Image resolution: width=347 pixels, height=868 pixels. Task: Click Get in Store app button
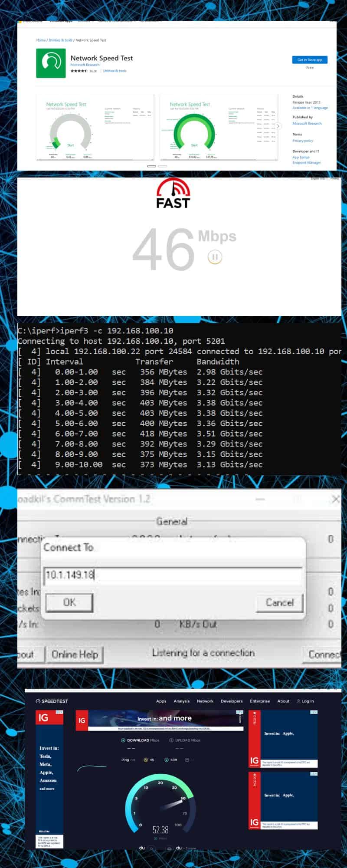(x=310, y=60)
